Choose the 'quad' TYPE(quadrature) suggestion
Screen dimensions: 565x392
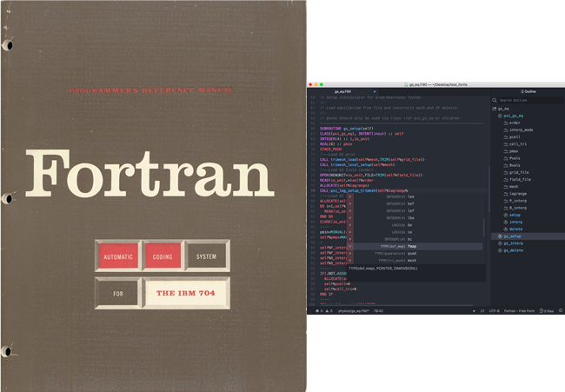[x=415, y=253]
